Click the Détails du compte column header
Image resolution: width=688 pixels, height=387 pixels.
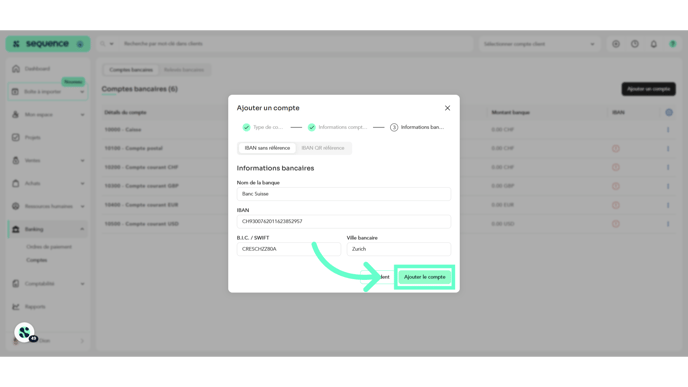click(x=125, y=113)
